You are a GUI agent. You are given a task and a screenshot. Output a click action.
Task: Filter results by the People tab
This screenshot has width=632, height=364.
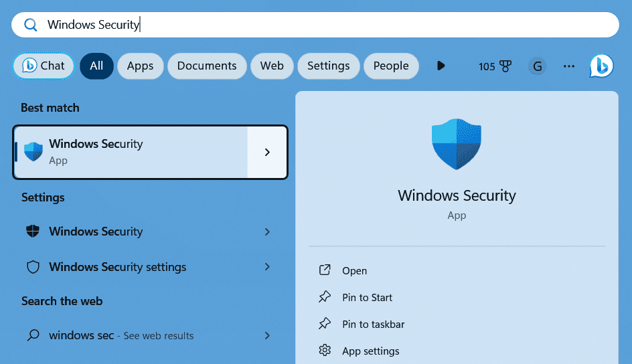391,66
